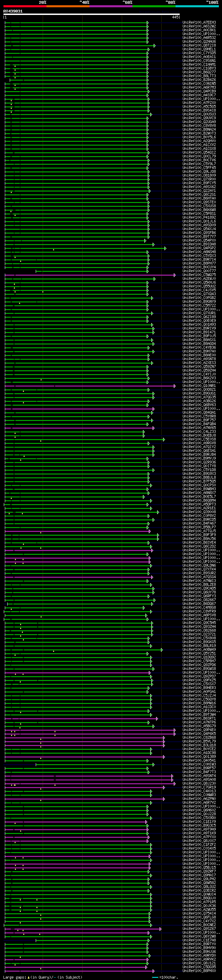
Task: Select label UniRef100_C7YSD5
Action: pyautogui.click(x=199, y=53)
